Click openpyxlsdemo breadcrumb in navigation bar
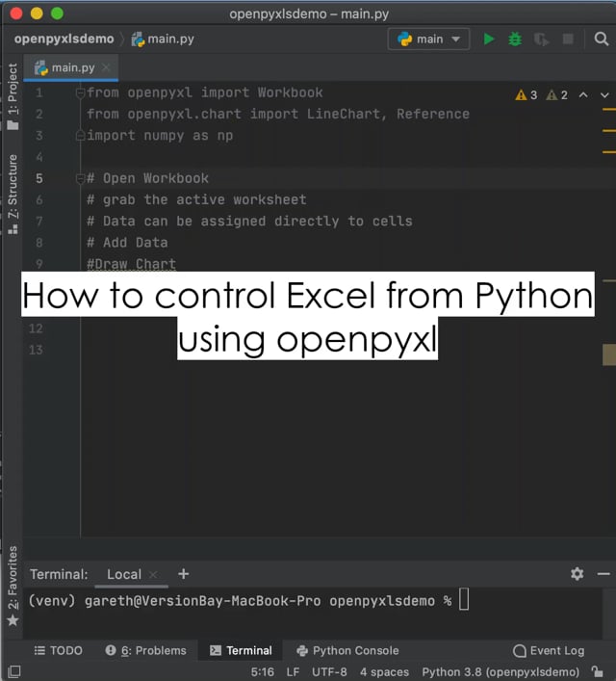 click(64, 39)
